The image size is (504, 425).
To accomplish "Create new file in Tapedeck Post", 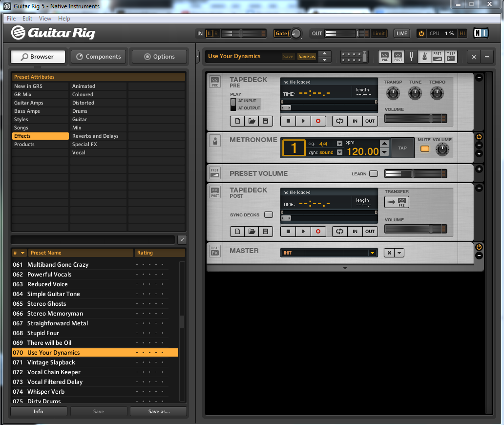I will tap(237, 231).
